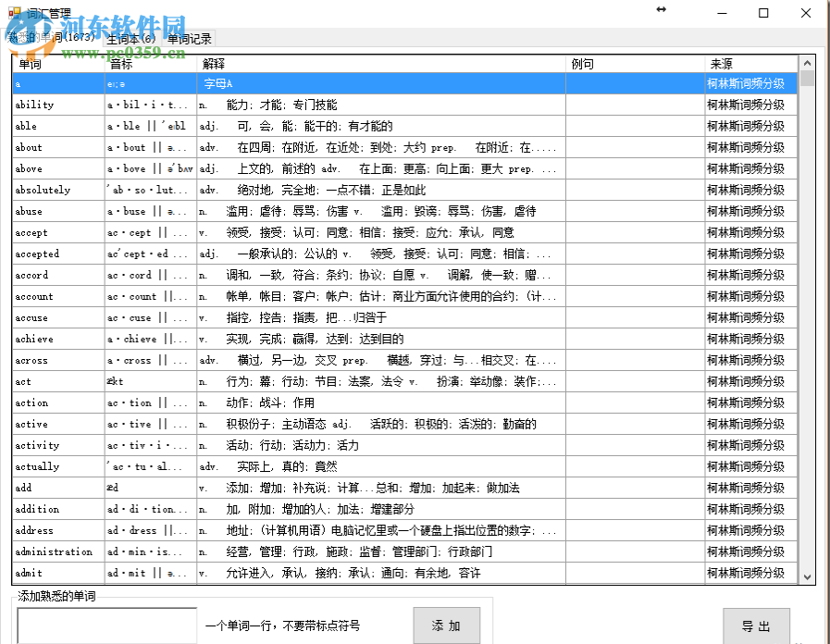The image size is (830, 644).
Task: Select the highlighted word 'a' row
Action: (56, 83)
